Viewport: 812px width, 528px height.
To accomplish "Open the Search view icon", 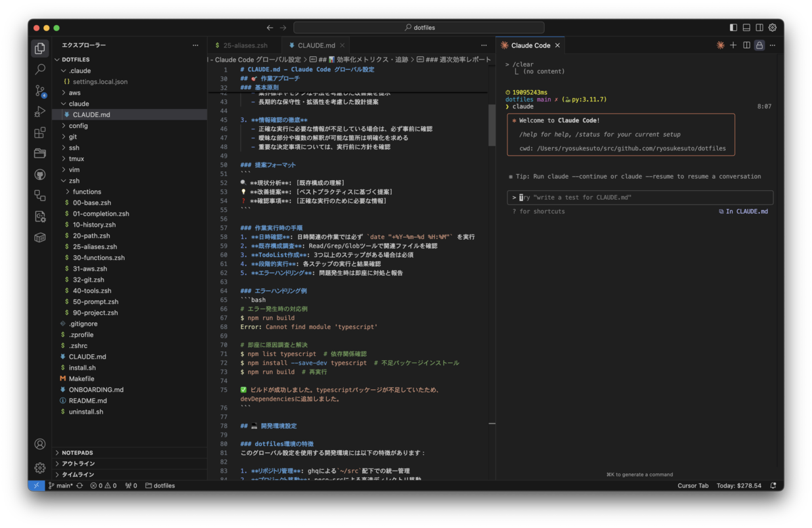I will pyautogui.click(x=40, y=69).
